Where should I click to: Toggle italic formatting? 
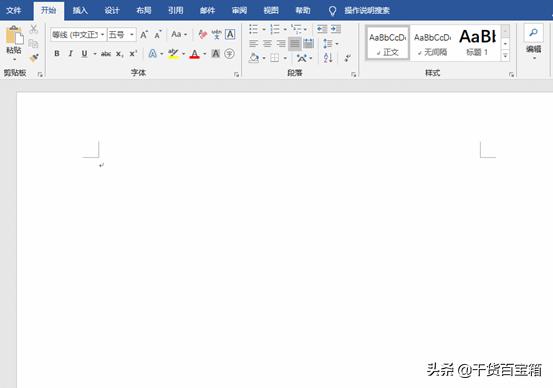click(71, 54)
